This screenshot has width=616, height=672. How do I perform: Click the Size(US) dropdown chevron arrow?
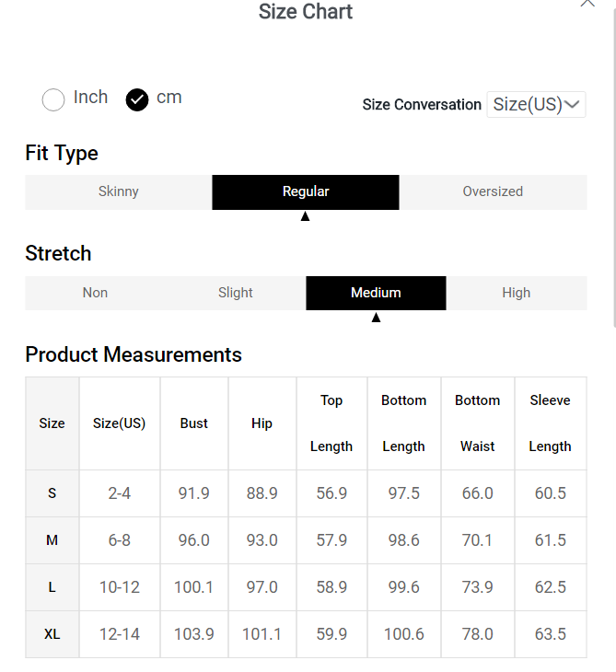pyautogui.click(x=573, y=105)
